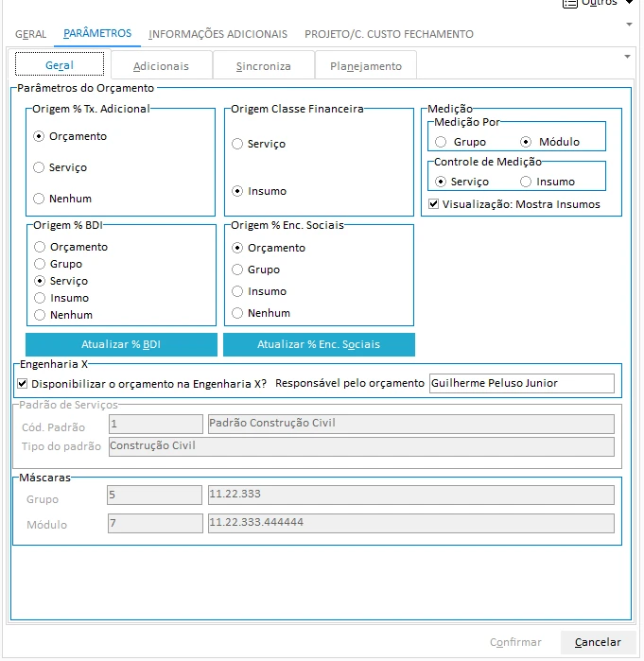644x661 pixels.
Task: Click the Grupo mask length field
Action: (x=155, y=495)
